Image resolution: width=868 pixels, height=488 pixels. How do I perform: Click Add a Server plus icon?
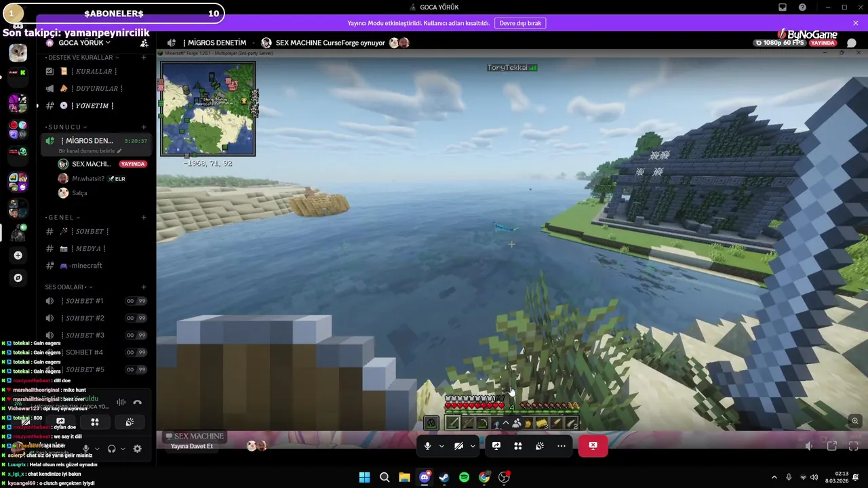[18, 256]
